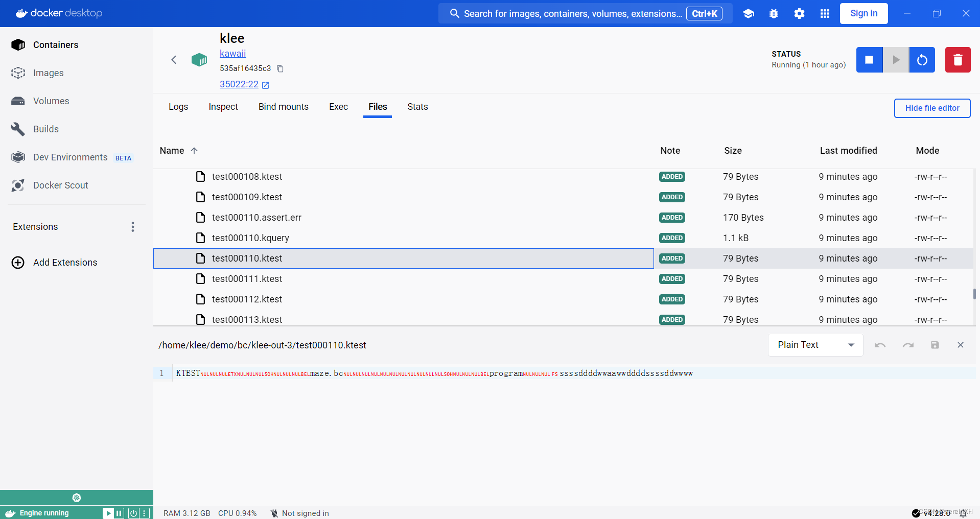Click the Mode column header
This screenshot has width=980, height=519.
click(x=927, y=151)
